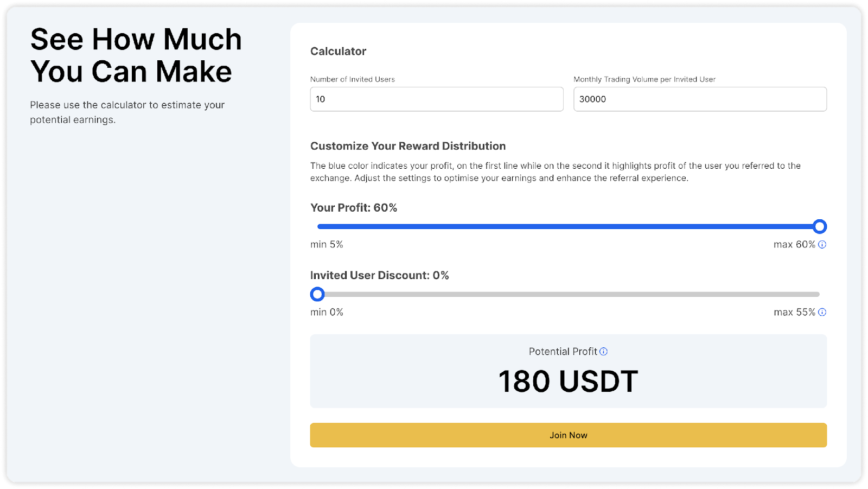Focus the Monthly Trading Volume input field
The height and width of the screenshot is (489, 868).
[700, 99]
